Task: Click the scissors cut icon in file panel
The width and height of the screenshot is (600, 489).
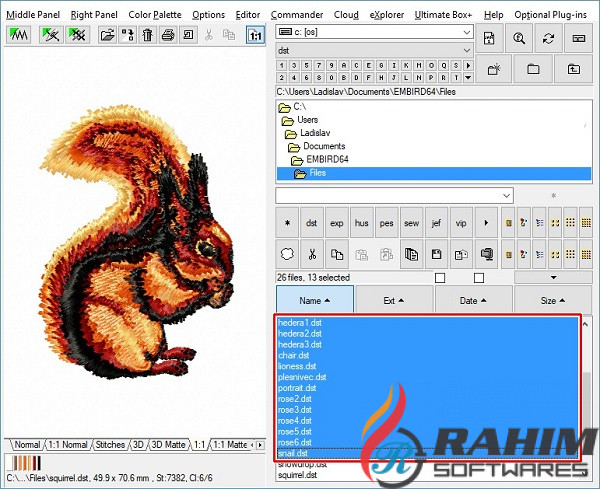Action: (x=312, y=254)
